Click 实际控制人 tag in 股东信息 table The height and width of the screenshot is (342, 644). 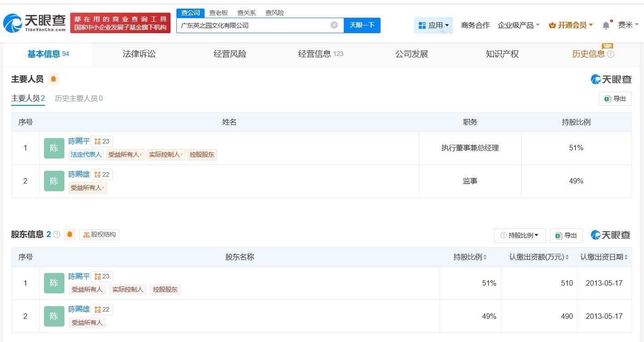point(128,289)
